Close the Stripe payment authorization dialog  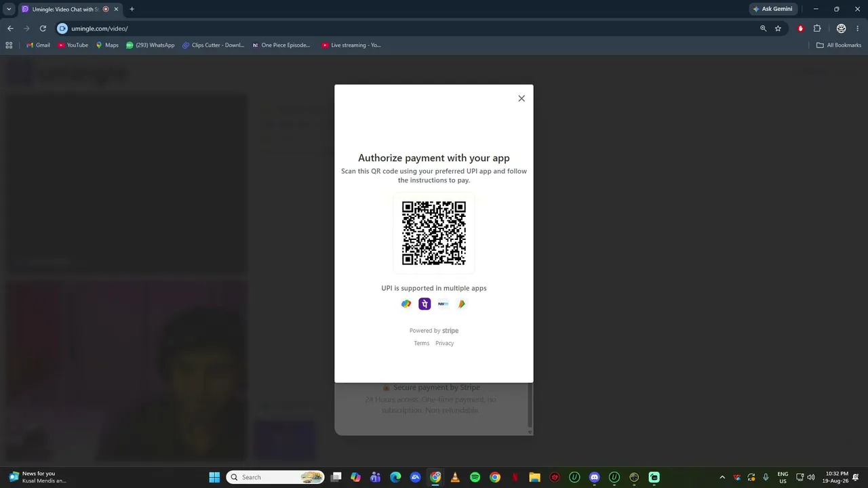click(521, 98)
